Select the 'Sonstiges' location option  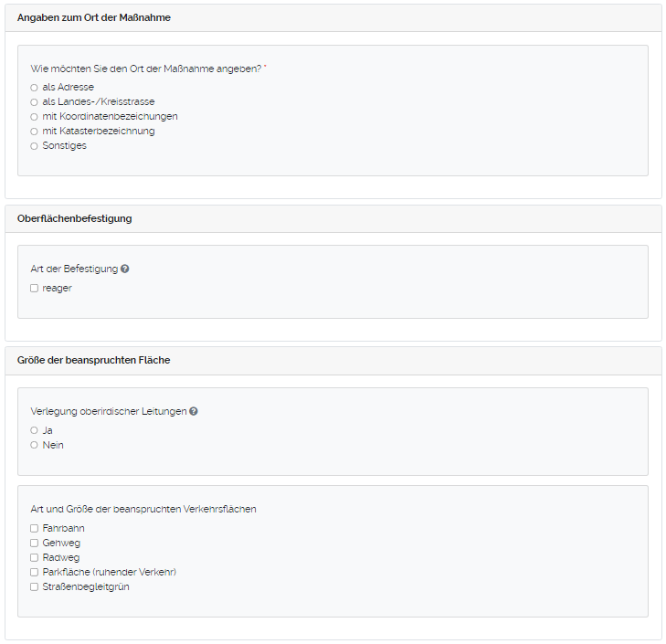(x=34, y=146)
